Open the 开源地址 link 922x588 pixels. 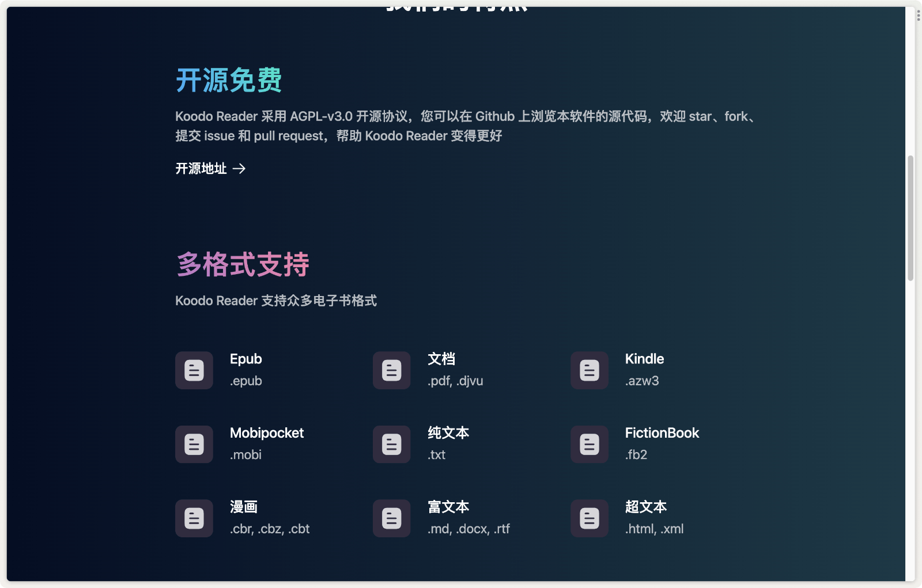coord(201,169)
